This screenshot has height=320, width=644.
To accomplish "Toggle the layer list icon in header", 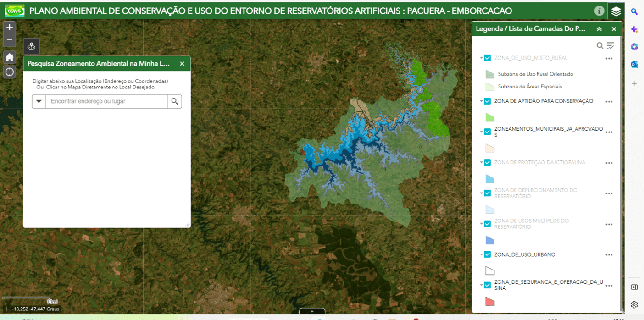I will [x=616, y=11].
